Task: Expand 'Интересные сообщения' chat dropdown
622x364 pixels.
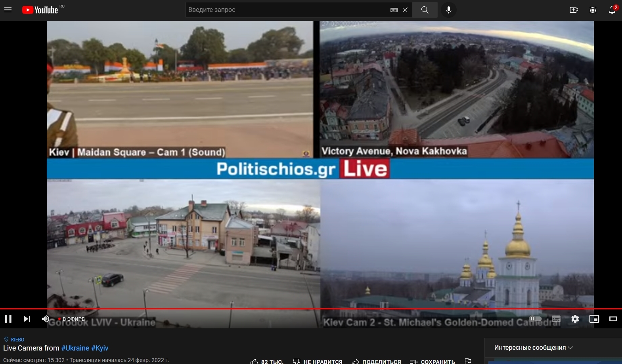Action: point(534,348)
